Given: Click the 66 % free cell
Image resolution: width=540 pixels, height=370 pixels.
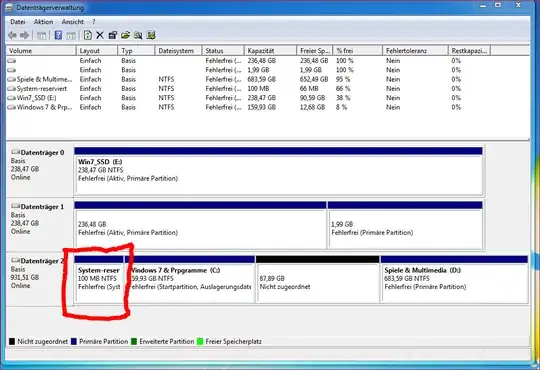Looking at the screenshot, I should [343, 89].
